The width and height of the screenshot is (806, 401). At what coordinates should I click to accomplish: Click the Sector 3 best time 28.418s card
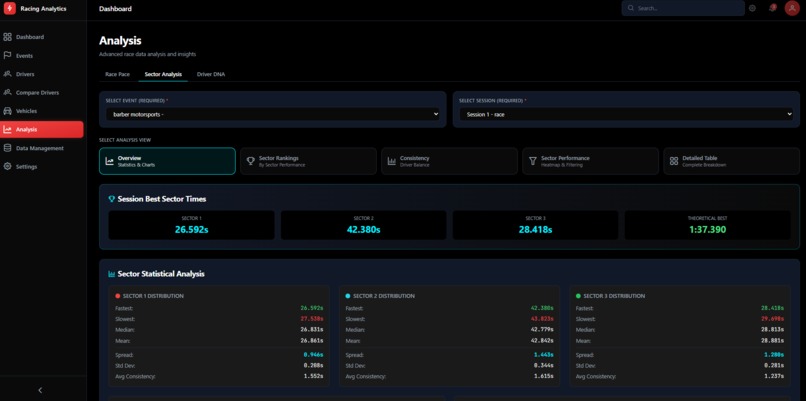click(x=535, y=225)
